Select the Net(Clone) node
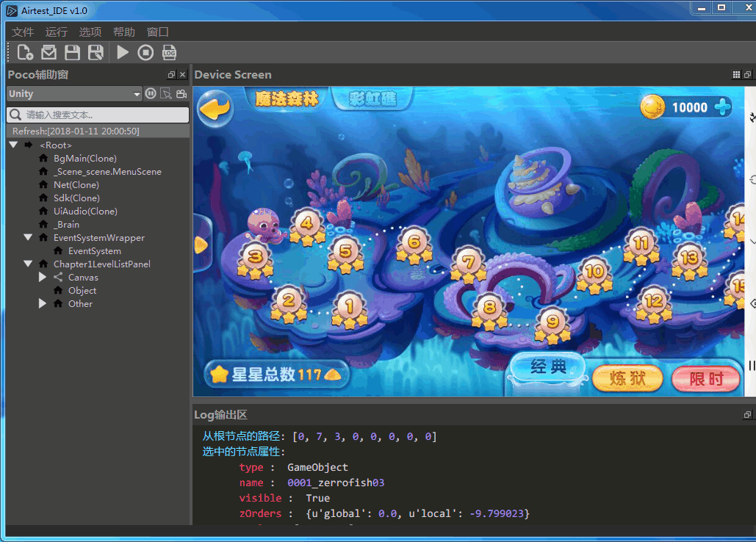 point(76,184)
